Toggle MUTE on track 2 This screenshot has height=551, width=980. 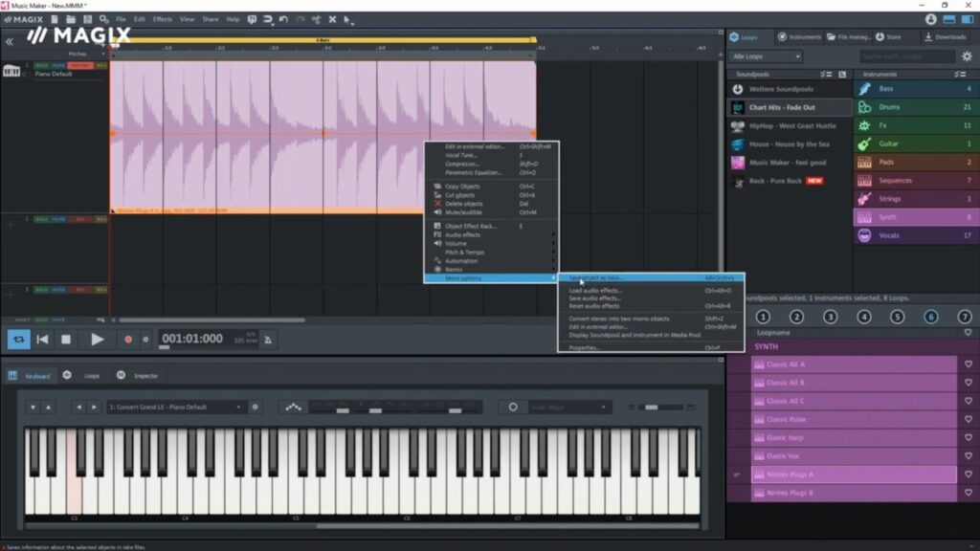click(58, 219)
